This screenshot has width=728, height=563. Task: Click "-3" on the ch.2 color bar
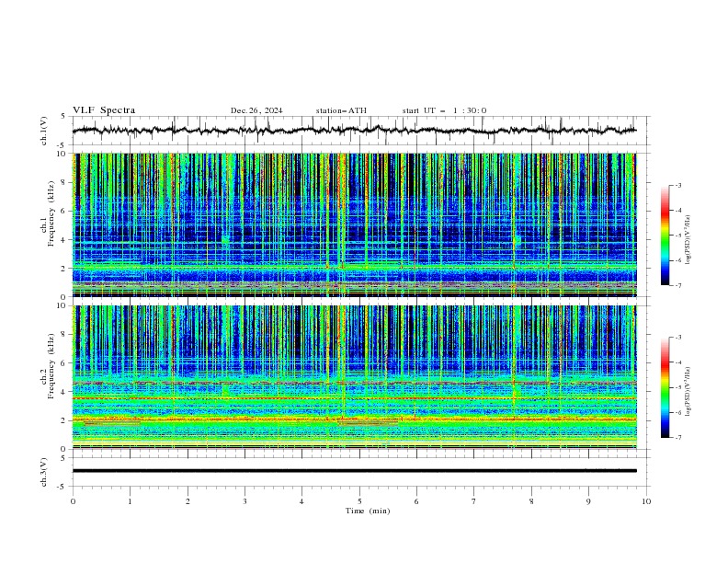coord(678,338)
